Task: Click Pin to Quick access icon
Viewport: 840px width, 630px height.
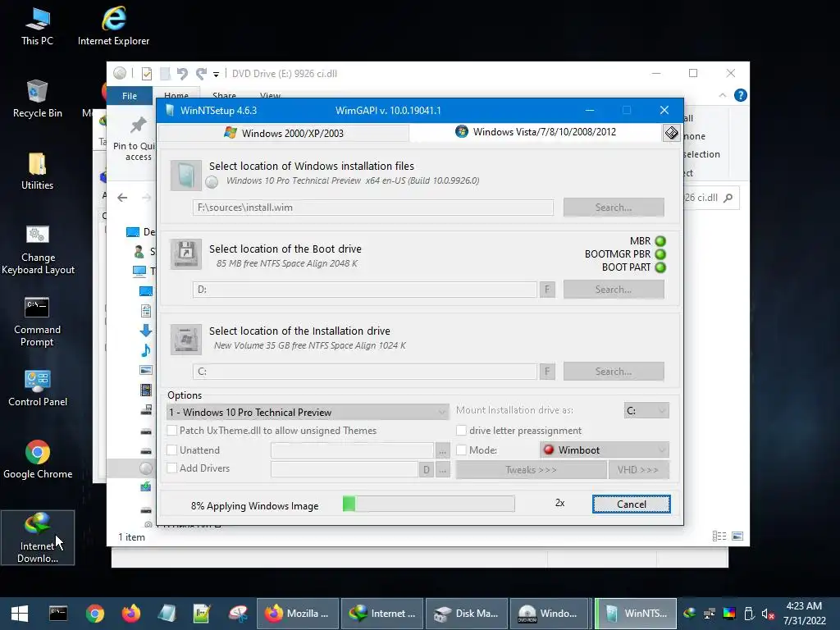Action: [138, 126]
